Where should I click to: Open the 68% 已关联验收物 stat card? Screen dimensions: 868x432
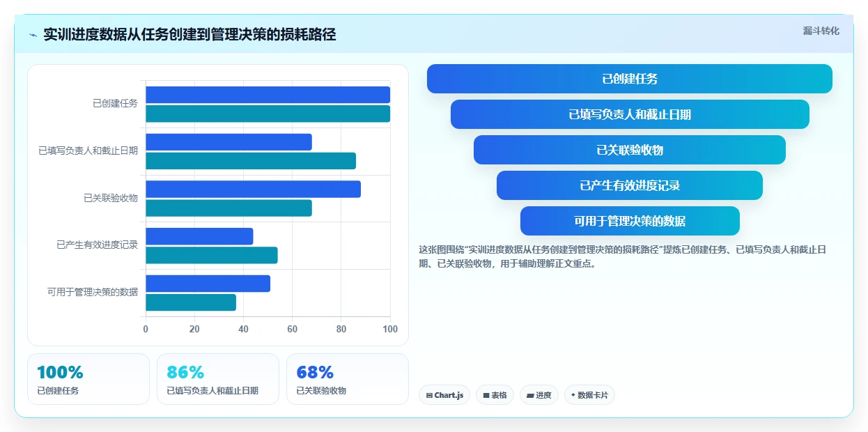(348, 379)
